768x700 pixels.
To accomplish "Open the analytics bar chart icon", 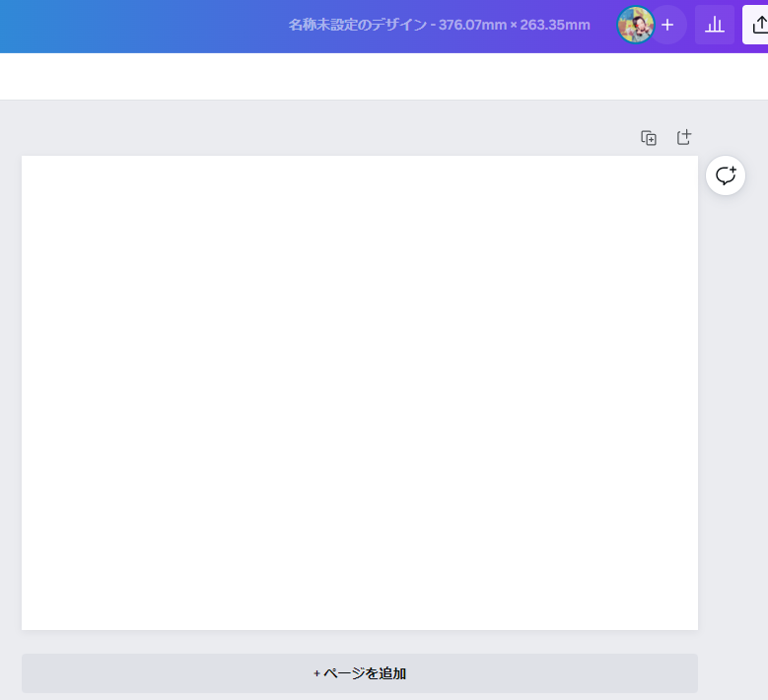I will (x=715, y=25).
